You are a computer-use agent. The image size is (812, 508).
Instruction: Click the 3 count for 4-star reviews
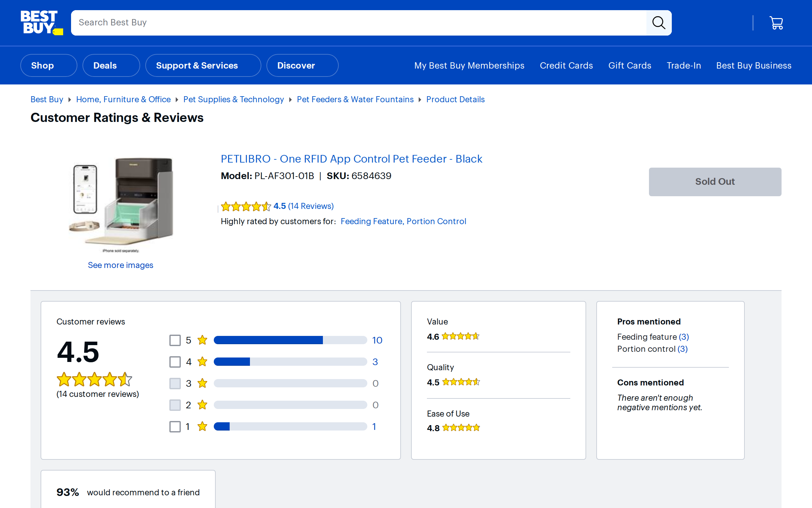375,362
